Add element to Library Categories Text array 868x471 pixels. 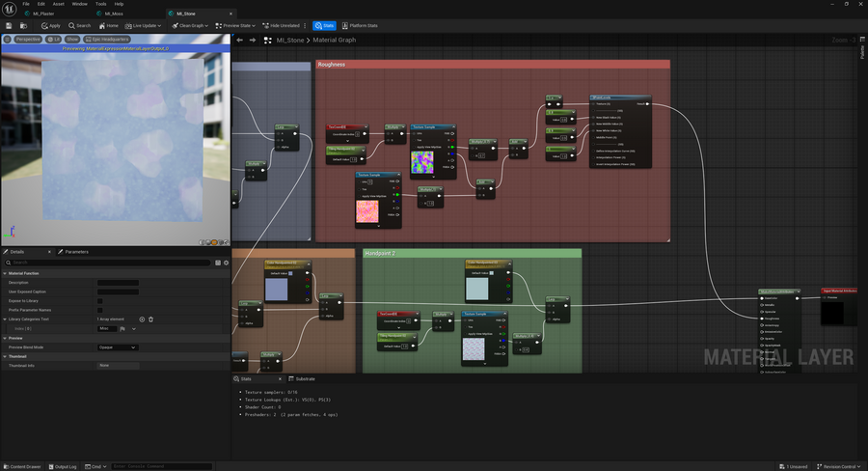142,319
